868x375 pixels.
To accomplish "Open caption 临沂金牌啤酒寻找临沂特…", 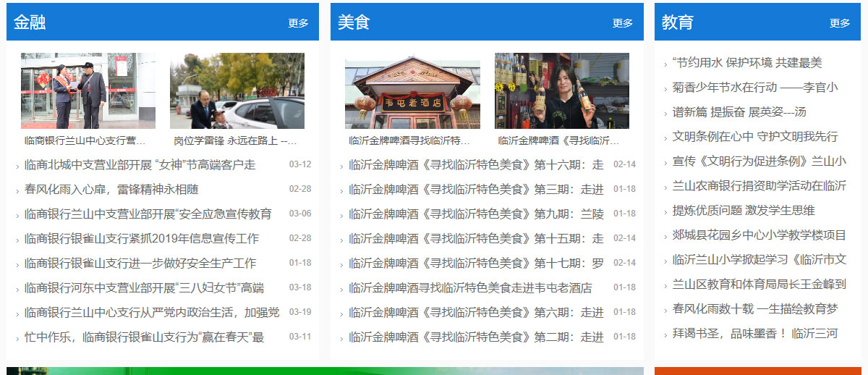I will click(x=409, y=140).
